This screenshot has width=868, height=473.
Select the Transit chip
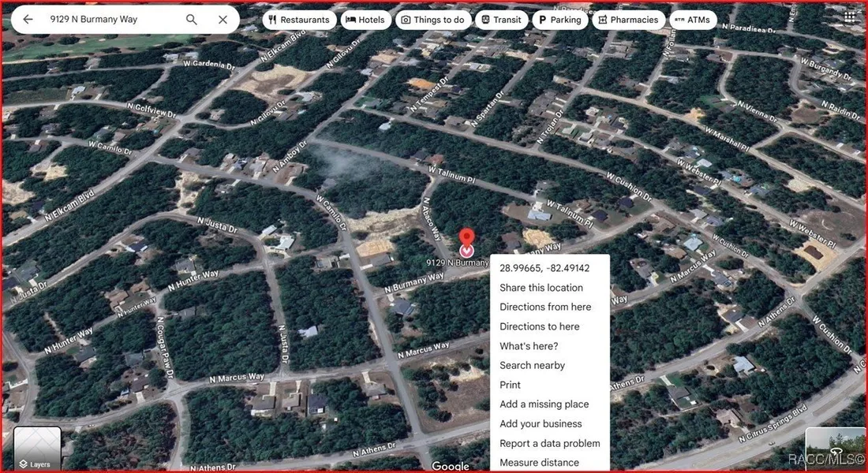pyautogui.click(x=501, y=20)
